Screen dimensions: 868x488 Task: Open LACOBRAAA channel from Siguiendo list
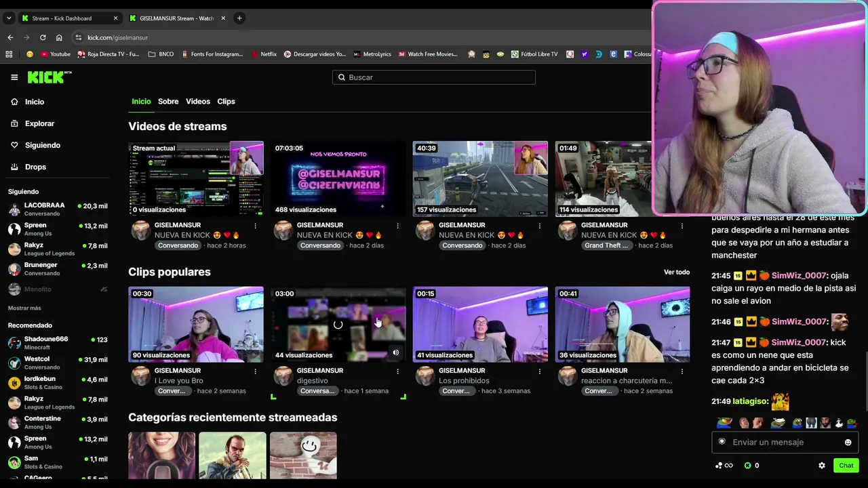click(x=58, y=209)
